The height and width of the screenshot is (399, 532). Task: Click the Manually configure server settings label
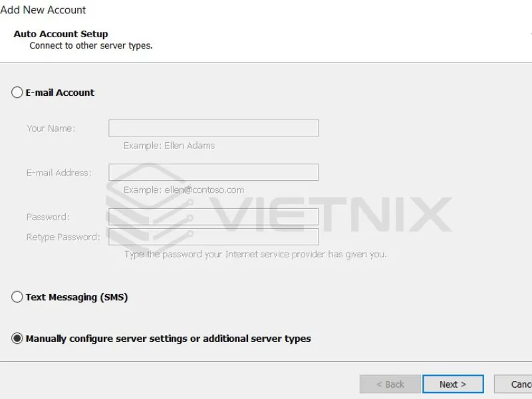point(166,338)
